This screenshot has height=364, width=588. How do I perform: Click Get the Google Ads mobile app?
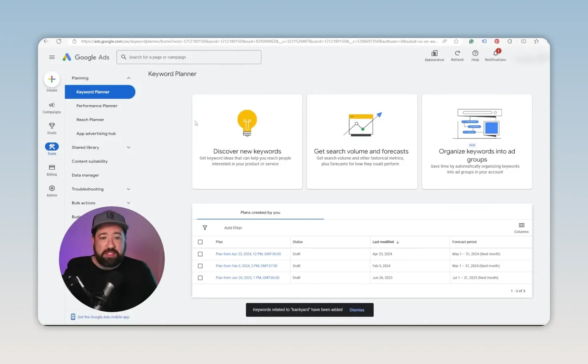point(103,317)
